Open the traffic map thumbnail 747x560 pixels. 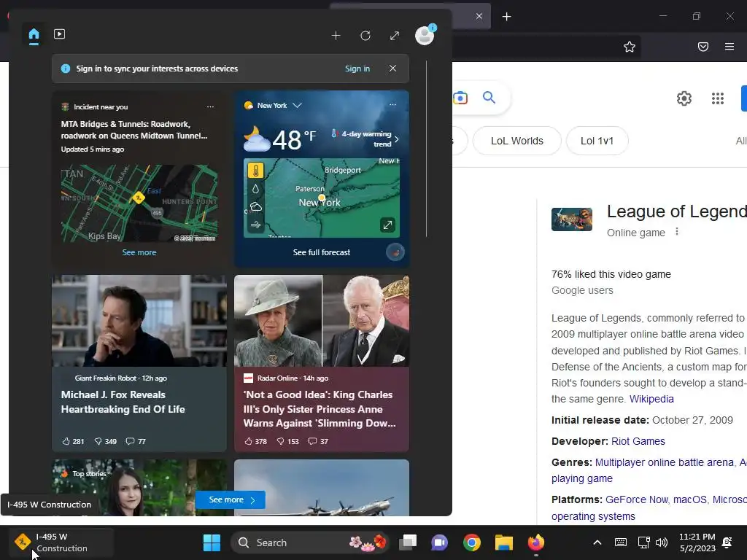tap(139, 203)
